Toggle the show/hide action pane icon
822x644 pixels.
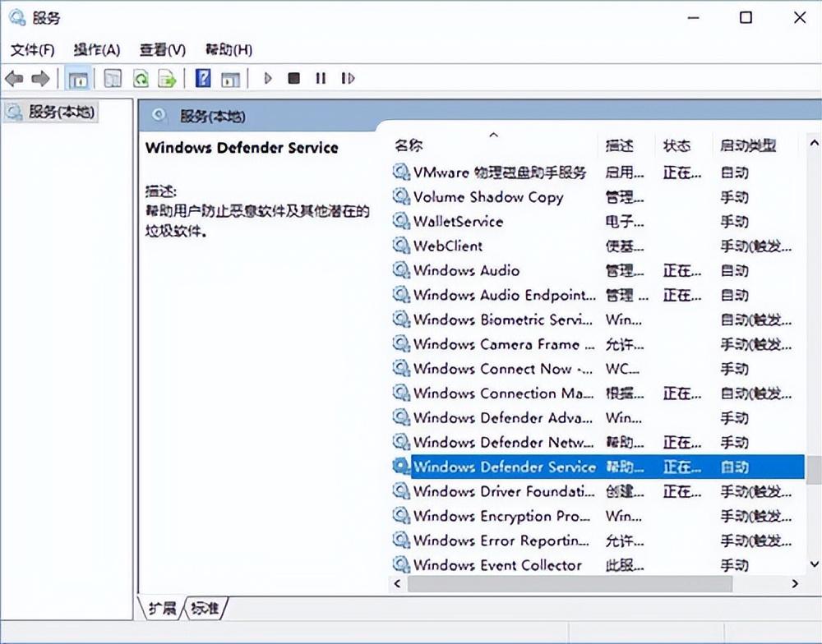click(230, 79)
